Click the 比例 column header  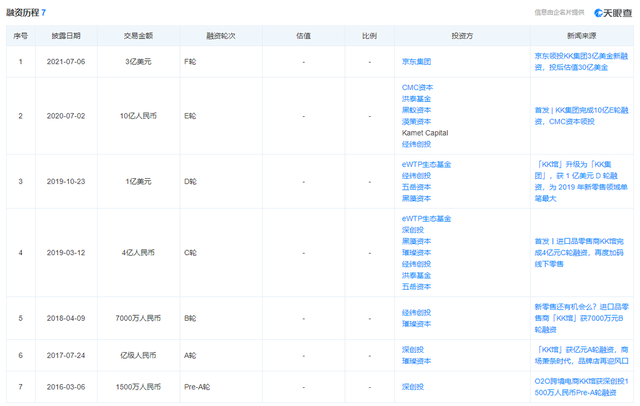369,36
